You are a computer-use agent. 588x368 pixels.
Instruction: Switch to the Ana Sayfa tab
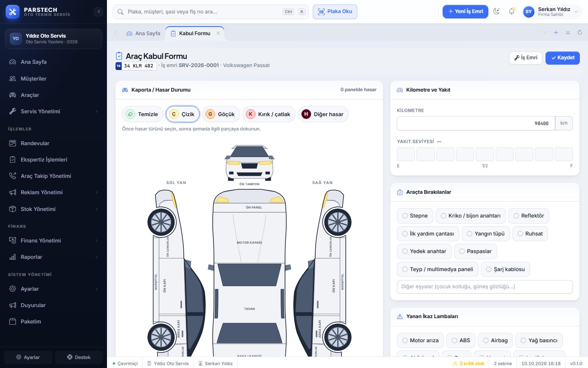[143, 34]
